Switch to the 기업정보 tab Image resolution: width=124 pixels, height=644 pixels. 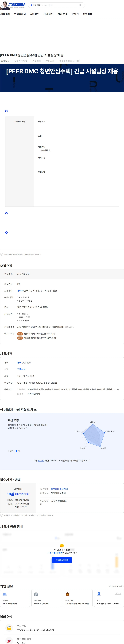pos(37,61)
